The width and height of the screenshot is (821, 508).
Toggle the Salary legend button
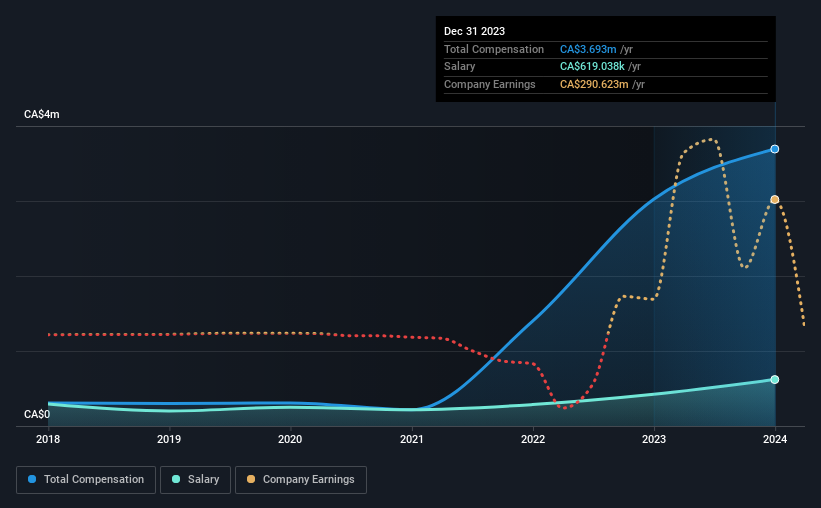[195, 480]
